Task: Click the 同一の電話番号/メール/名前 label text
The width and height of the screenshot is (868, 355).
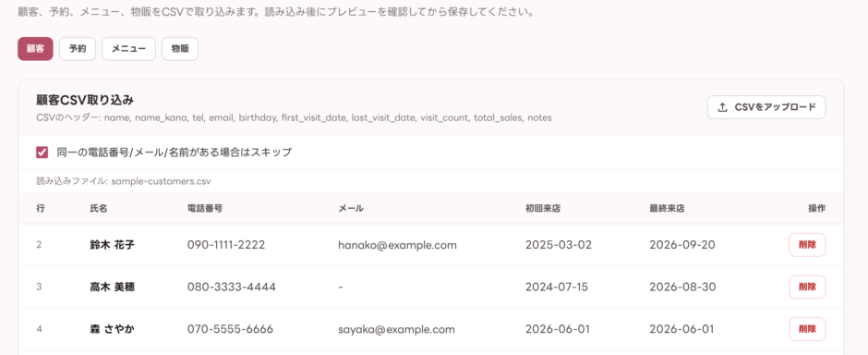Action: 174,153
